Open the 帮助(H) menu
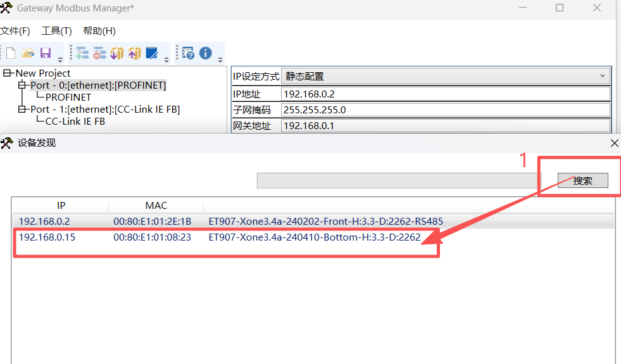Viewport: 621px width, 364px height. (99, 31)
